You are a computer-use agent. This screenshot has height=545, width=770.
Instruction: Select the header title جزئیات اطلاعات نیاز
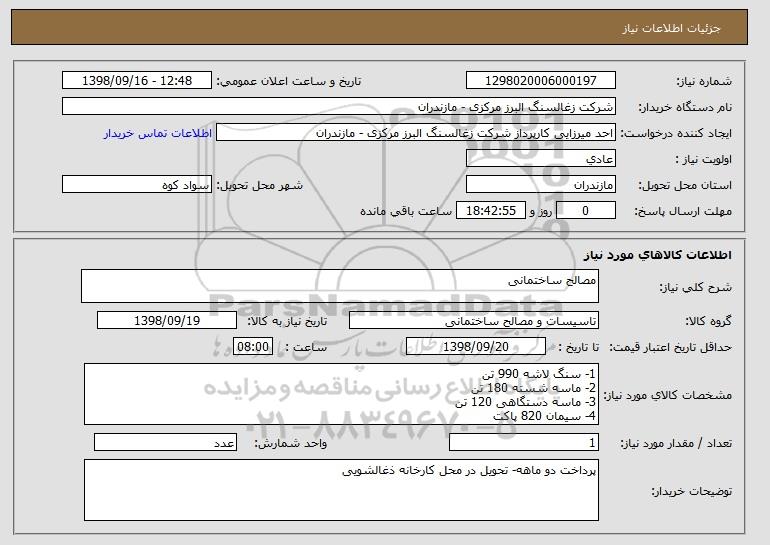click(672, 28)
